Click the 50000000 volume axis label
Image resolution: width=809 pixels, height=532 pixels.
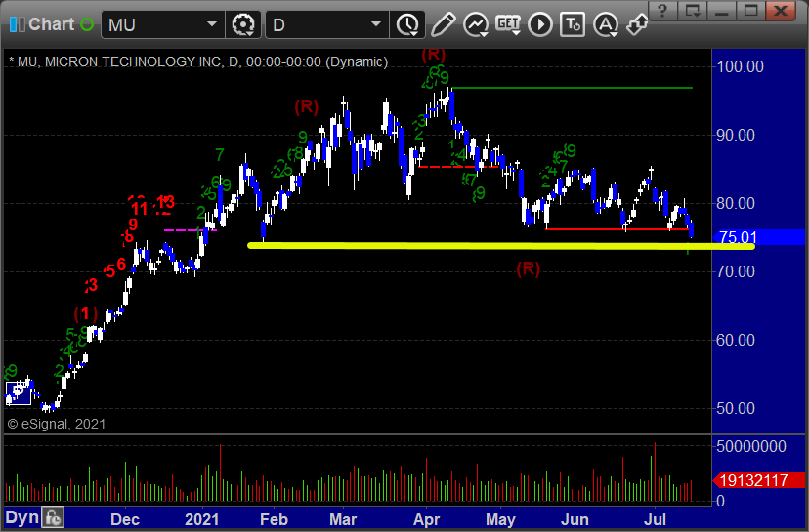pos(751,446)
